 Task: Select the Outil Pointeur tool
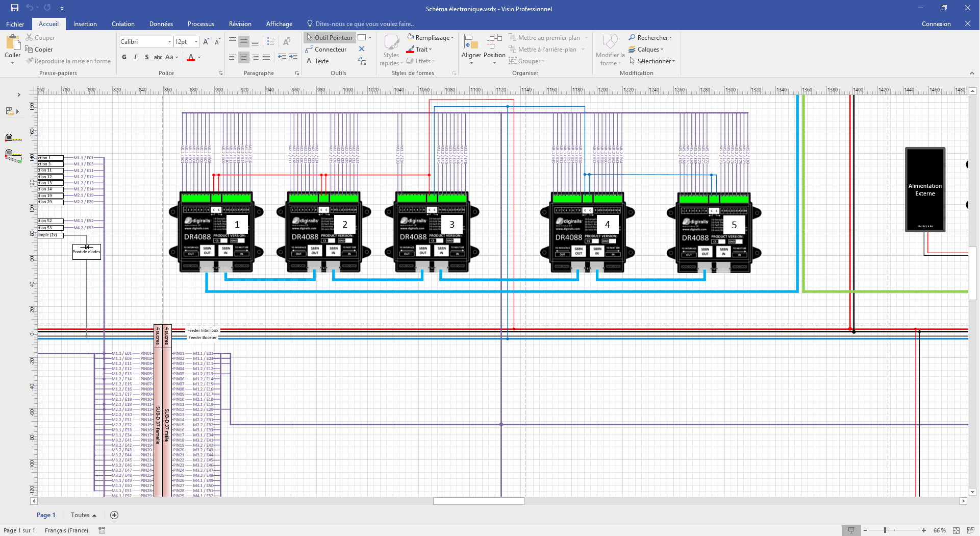click(329, 37)
